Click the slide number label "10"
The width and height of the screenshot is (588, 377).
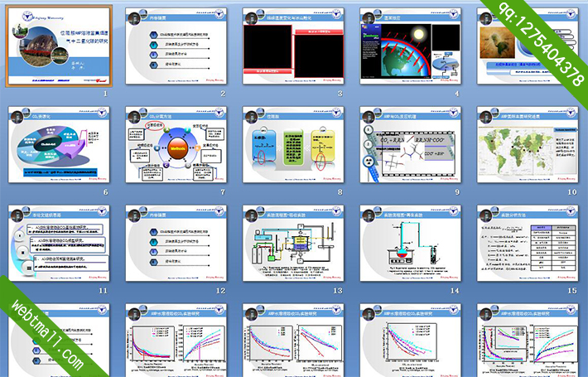click(572, 192)
